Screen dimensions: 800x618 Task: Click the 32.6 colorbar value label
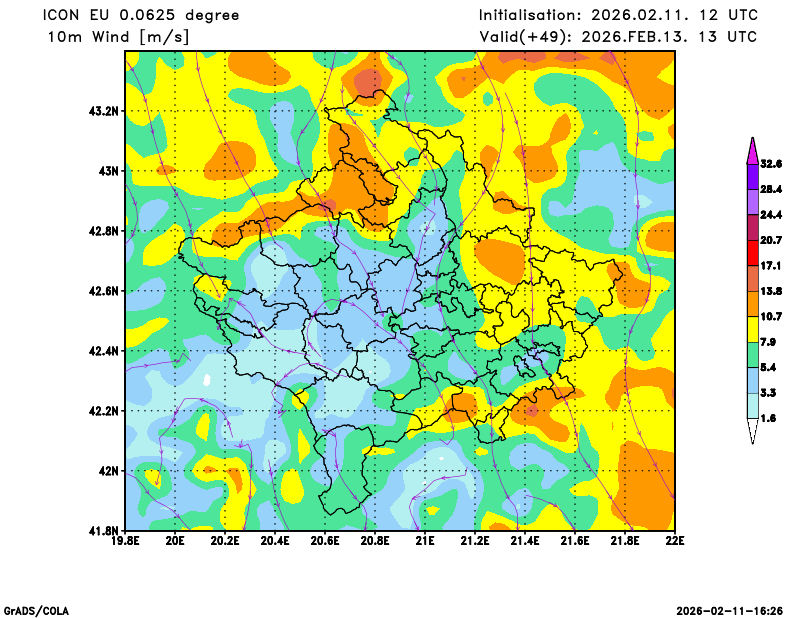770,163
